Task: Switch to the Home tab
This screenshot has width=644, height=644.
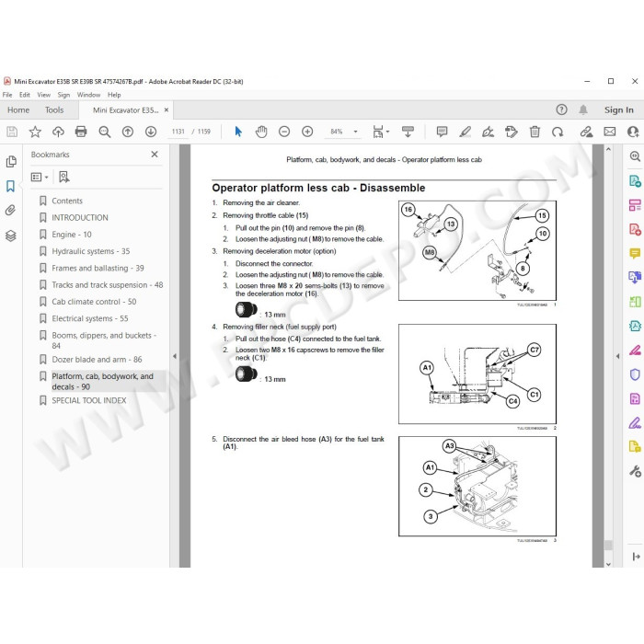Action: pos(18,110)
